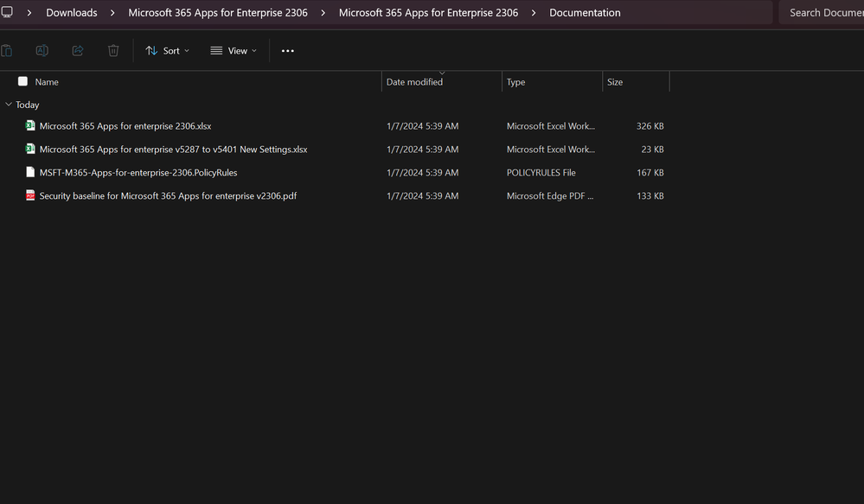Click blank file icon of PolicyRules file
This screenshot has width=864, height=504.
[x=30, y=173]
